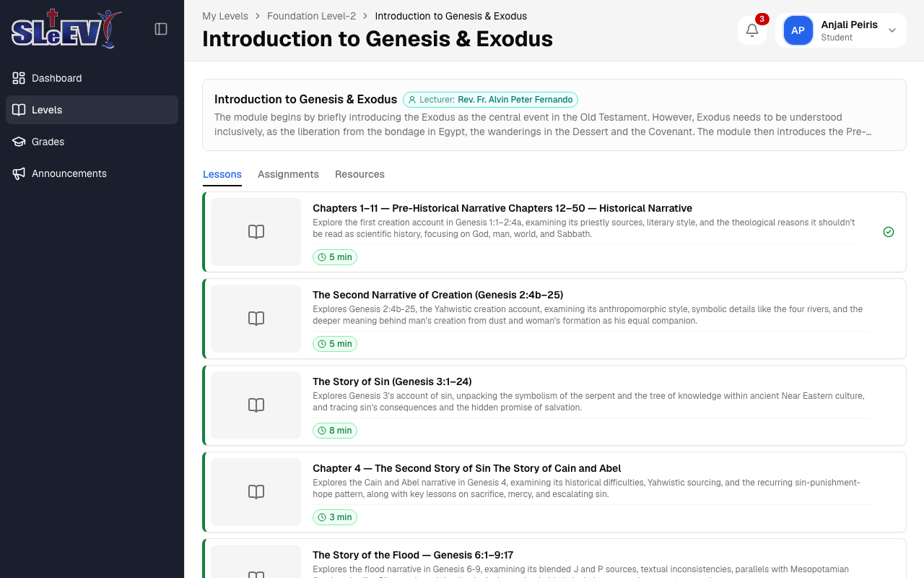
Task: Click the completed checkmark on Chapters 1–11 lesson
Action: 889,232
